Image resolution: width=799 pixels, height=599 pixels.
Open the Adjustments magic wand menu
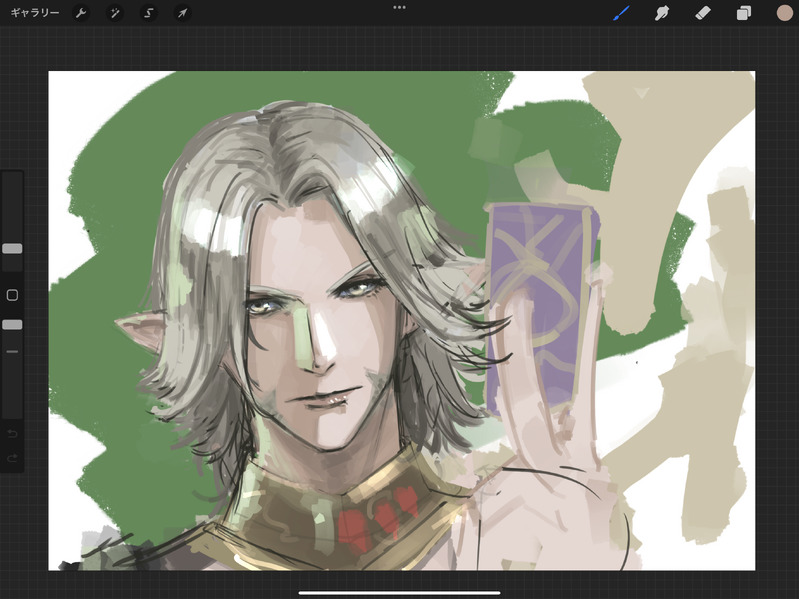115,13
